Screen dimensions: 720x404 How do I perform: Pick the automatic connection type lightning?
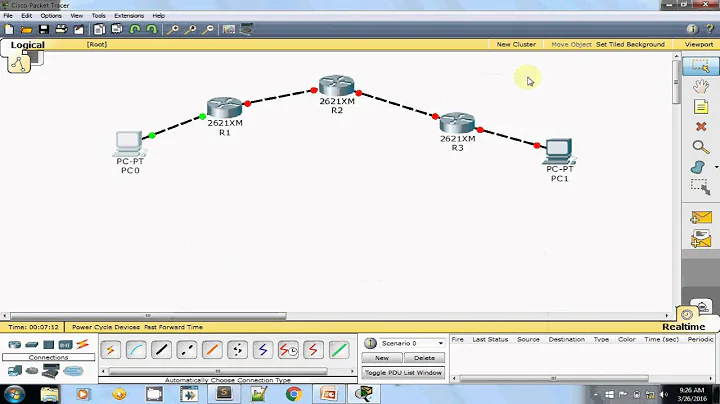(x=111, y=350)
